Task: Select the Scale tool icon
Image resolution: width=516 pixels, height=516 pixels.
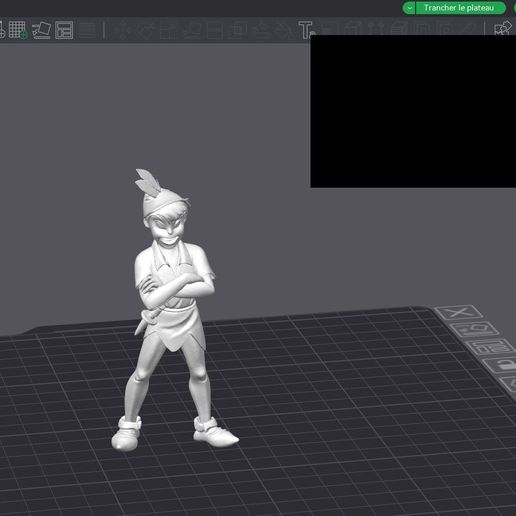Action: pos(168,30)
